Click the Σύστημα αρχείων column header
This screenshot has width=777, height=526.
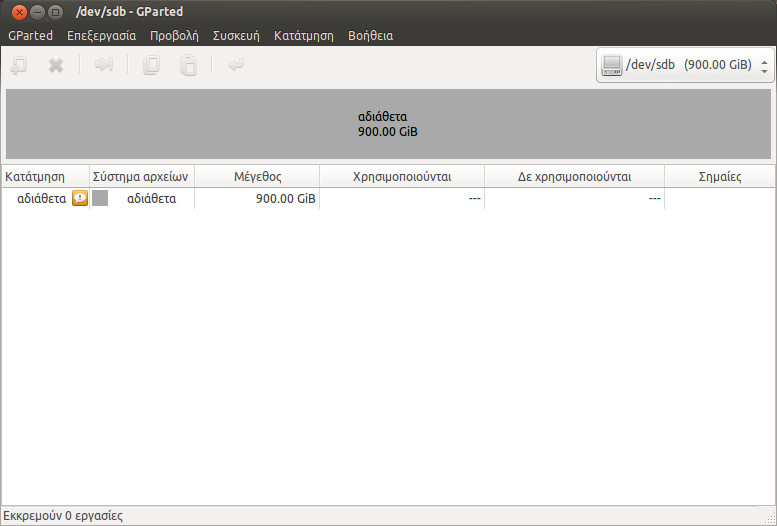click(142, 176)
